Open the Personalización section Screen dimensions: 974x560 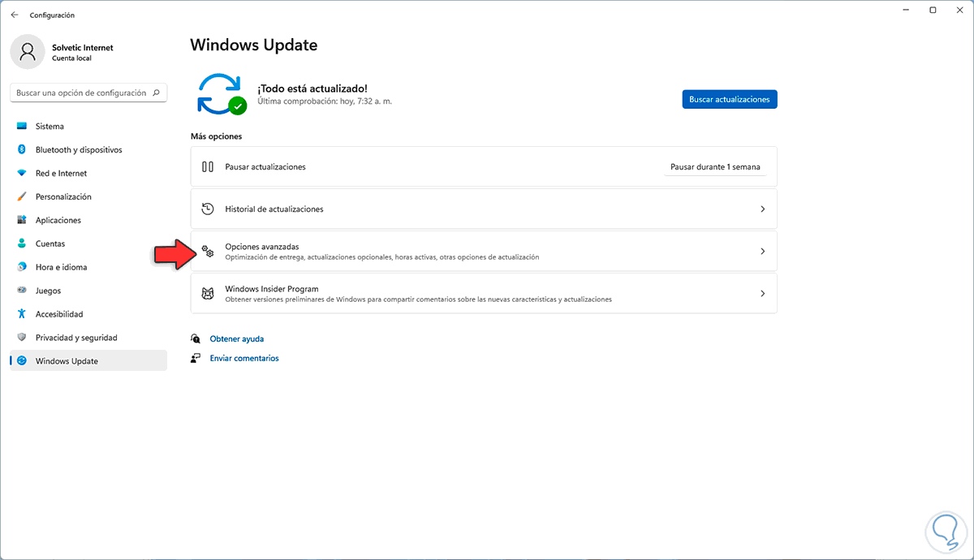click(x=88, y=197)
